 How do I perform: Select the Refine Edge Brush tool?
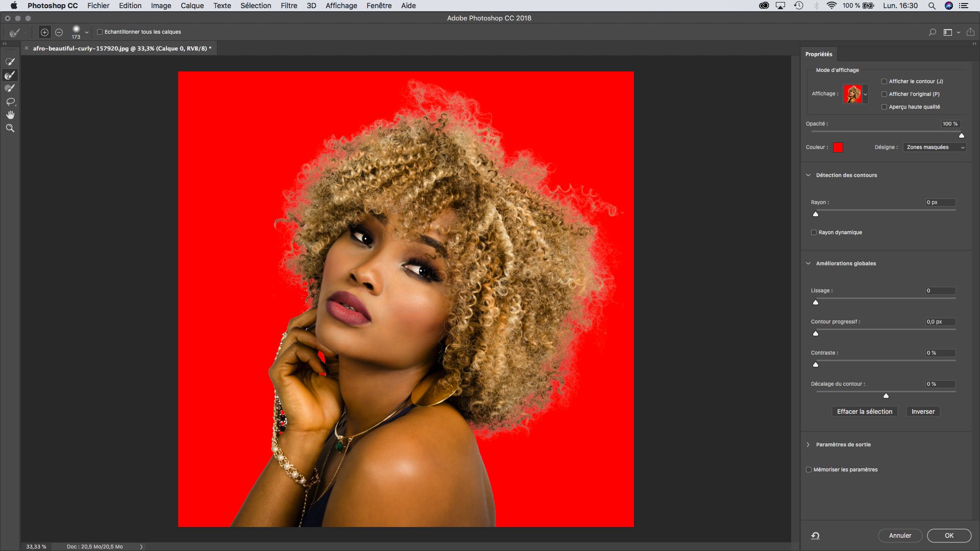10,75
